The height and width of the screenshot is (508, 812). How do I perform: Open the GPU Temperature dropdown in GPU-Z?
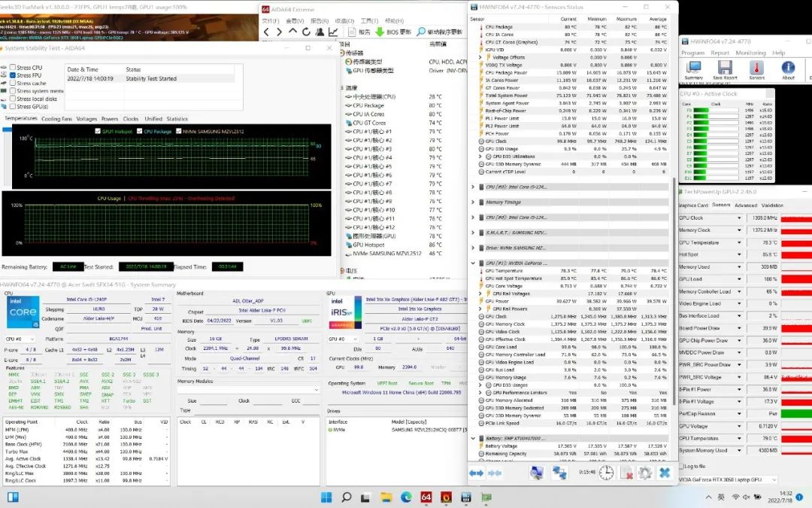(739, 243)
